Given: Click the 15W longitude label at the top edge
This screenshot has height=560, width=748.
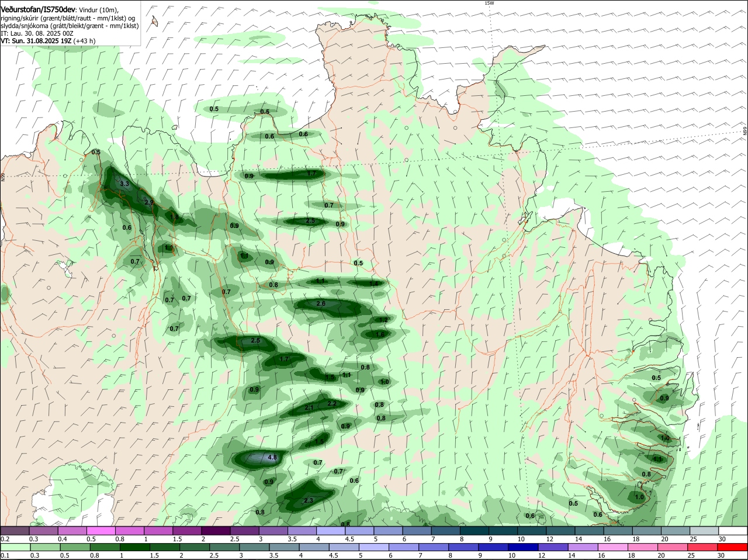Looking at the screenshot, I should (489, 3).
